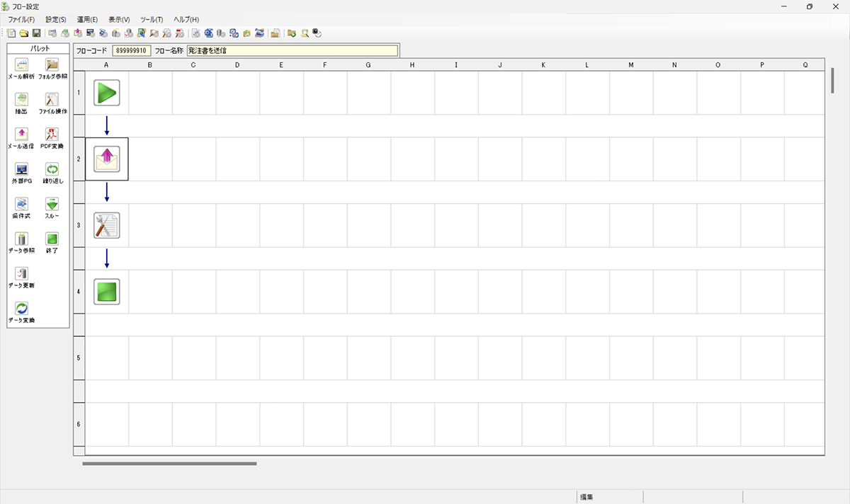
Task: Select the 外部PG palette icon
Action: (x=21, y=169)
